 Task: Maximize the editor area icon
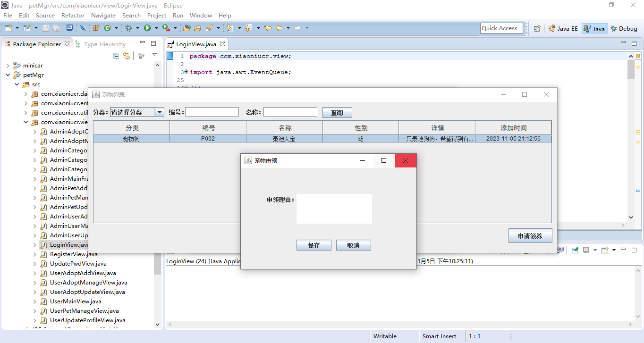click(x=634, y=43)
